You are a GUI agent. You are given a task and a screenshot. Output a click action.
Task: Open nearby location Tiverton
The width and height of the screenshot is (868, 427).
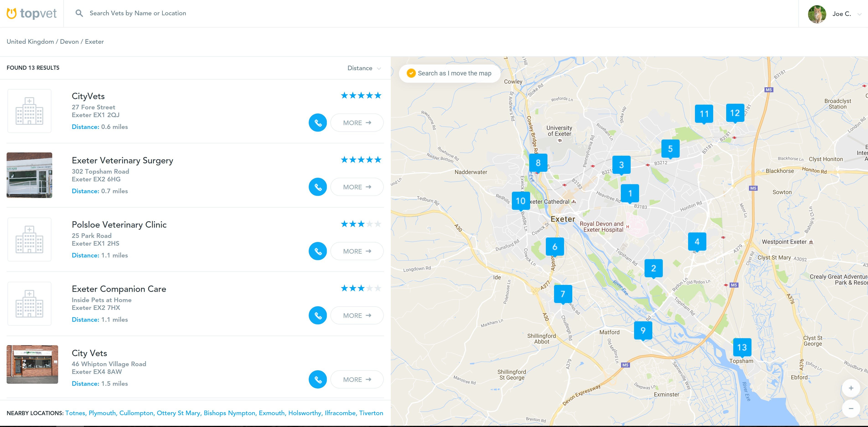(371, 413)
